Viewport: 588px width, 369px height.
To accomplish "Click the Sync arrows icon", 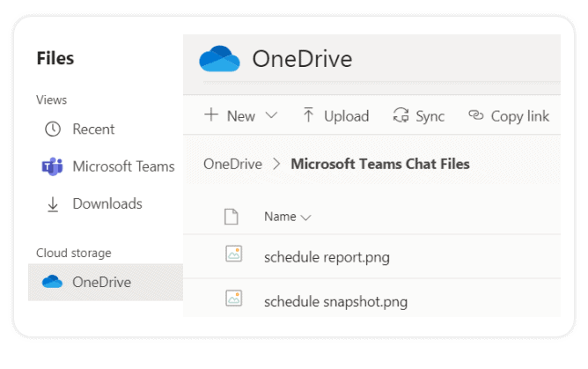I will coord(401,115).
